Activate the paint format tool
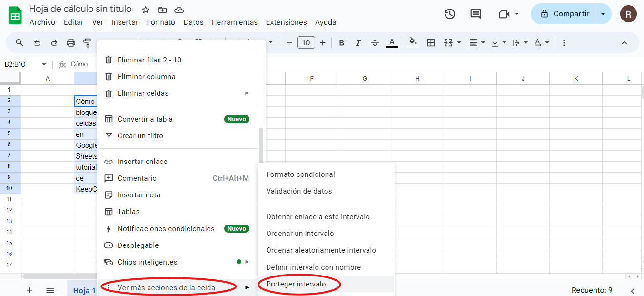The image size is (644, 296). tap(87, 43)
